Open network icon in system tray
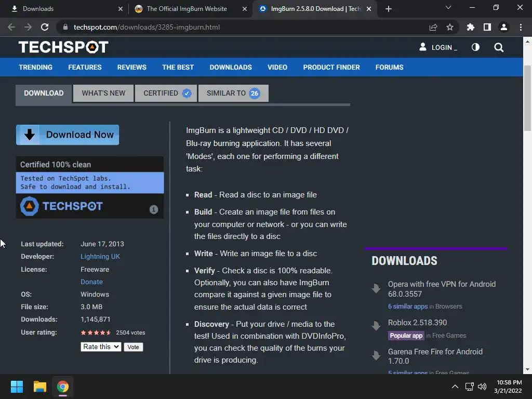Viewport: 532px width, 399px height. click(x=470, y=387)
